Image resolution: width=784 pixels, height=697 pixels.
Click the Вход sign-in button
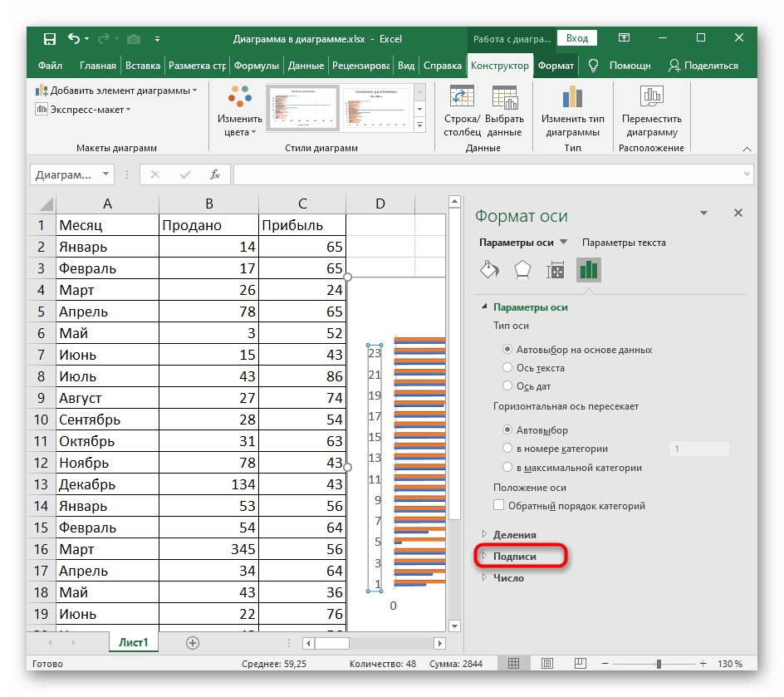click(x=576, y=38)
